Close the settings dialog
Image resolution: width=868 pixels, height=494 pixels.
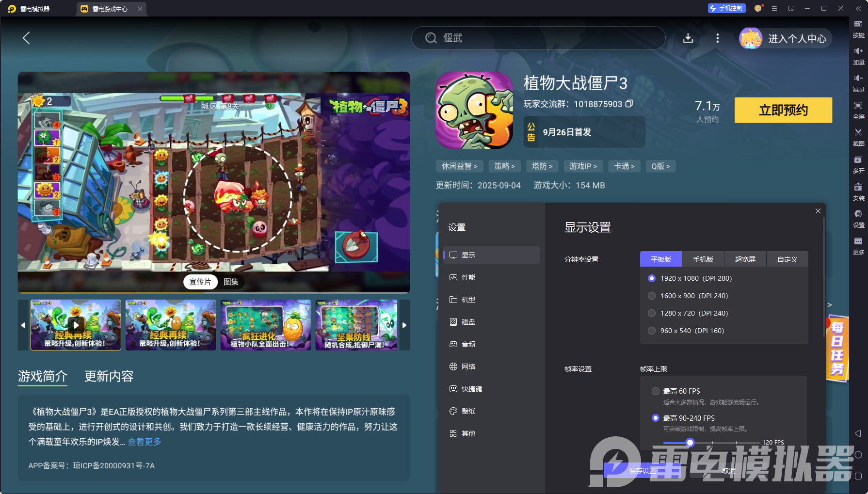point(818,211)
